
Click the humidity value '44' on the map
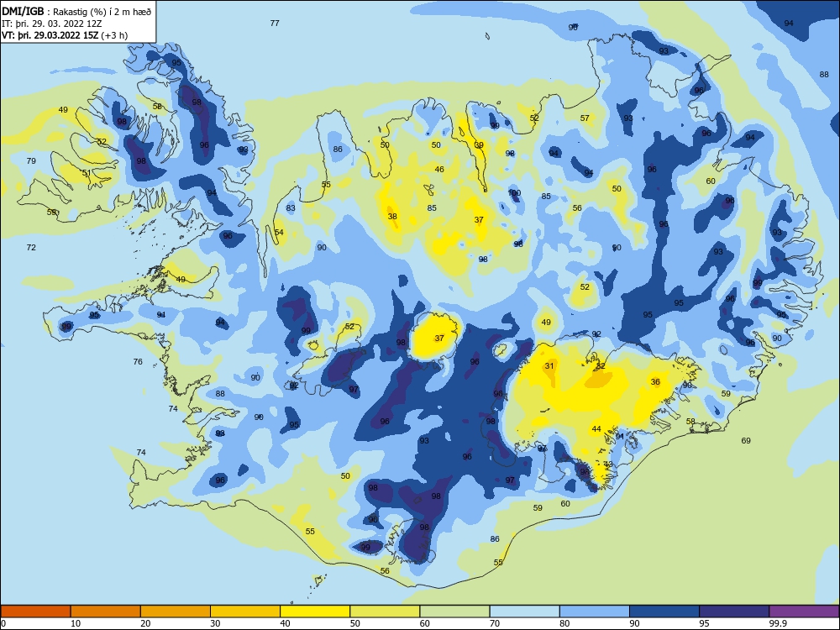point(596,428)
